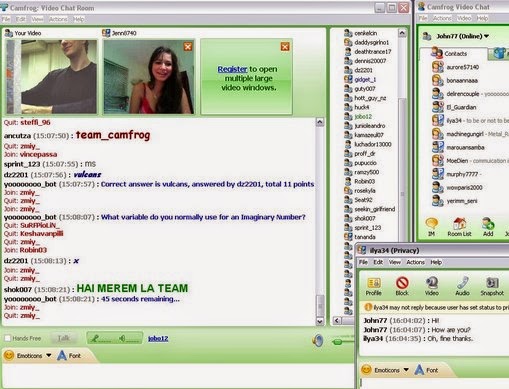Open Help menu in ilya34 chat window
This screenshot has height=389, width=509.
[x=436, y=262]
